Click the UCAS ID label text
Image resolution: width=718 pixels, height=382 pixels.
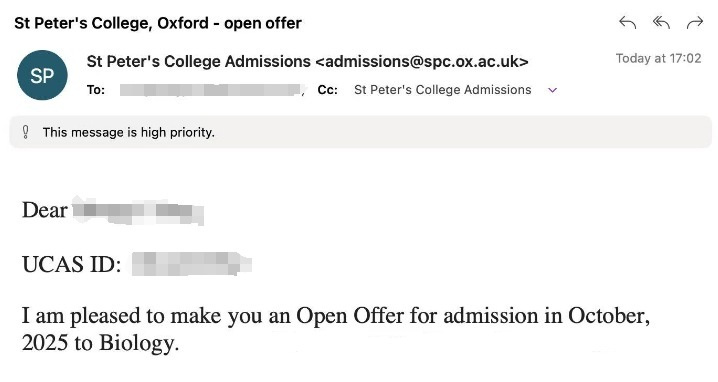pos(71,264)
